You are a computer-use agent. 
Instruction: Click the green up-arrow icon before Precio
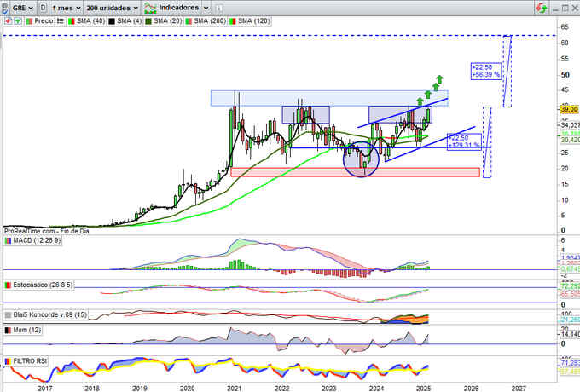click(x=17, y=21)
